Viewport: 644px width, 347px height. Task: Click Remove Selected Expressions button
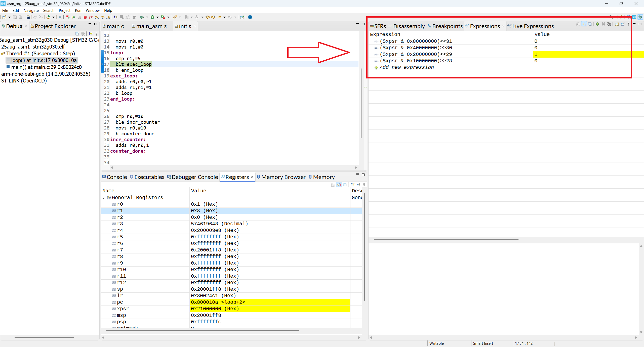[x=603, y=24]
